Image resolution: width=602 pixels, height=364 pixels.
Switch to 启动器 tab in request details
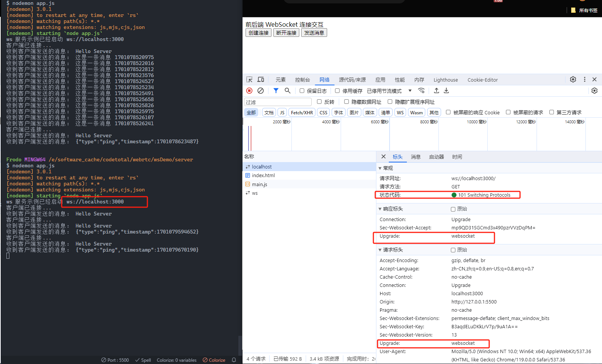click(x=436, y=157)
